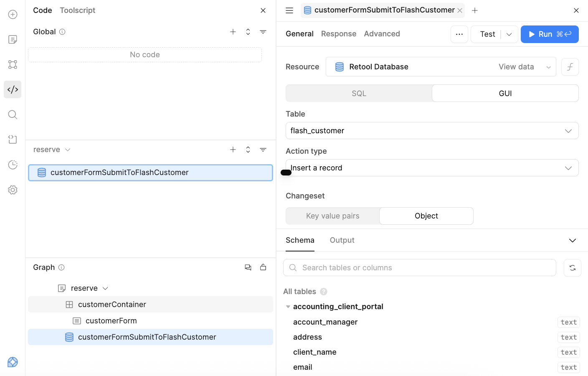Open the settings gear in sidebar
The height and width of the screenshot is (376, 588).
tap(13, 190)
